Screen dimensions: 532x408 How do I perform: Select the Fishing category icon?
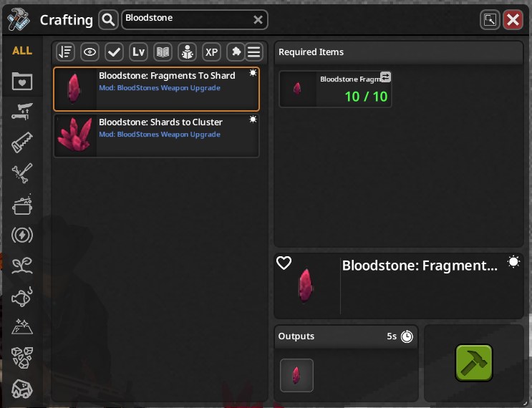coord(22,297)
